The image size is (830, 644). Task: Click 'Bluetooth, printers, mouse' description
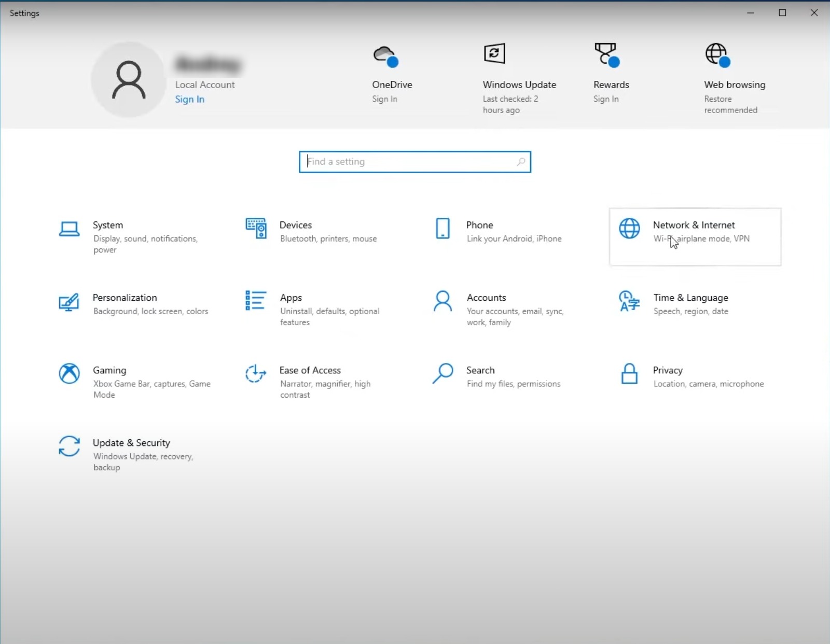point(328,239)
